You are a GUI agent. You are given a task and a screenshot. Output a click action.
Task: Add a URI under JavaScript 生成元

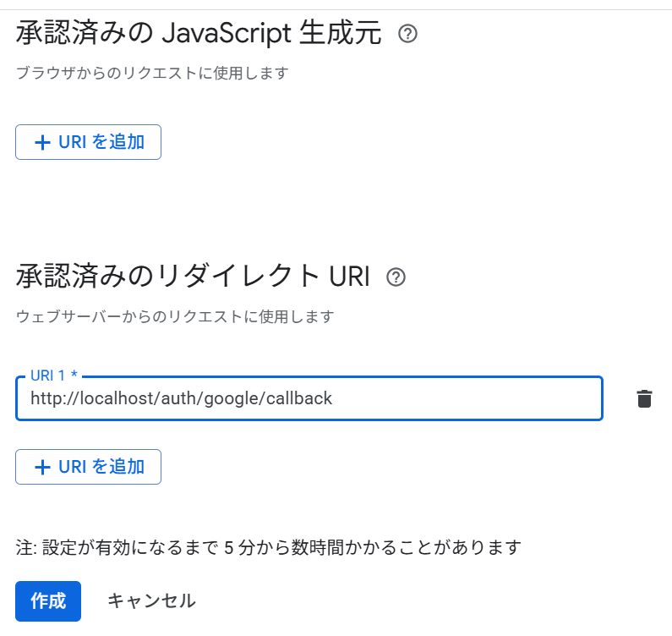pyautogui.click(x=88, y=142)
